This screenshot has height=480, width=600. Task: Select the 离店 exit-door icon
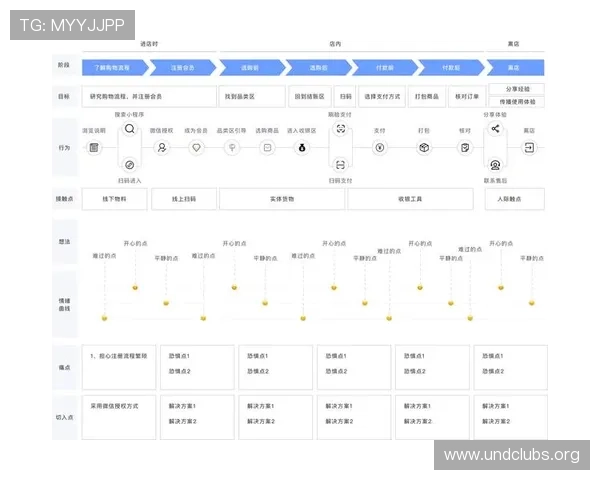tap(529, 147)
